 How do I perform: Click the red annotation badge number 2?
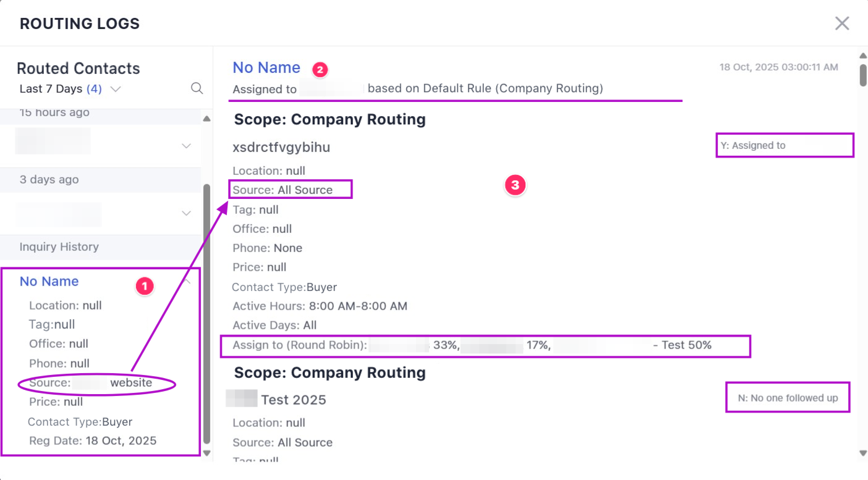point(320,70)
